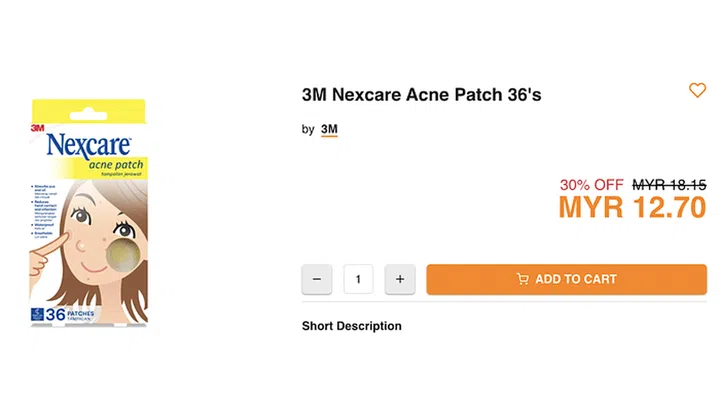The height and width of the screenshot is (411, 720).
Task: Click the red 3M logo on the package
Action: pyautogui.click(x=37, y=127)
